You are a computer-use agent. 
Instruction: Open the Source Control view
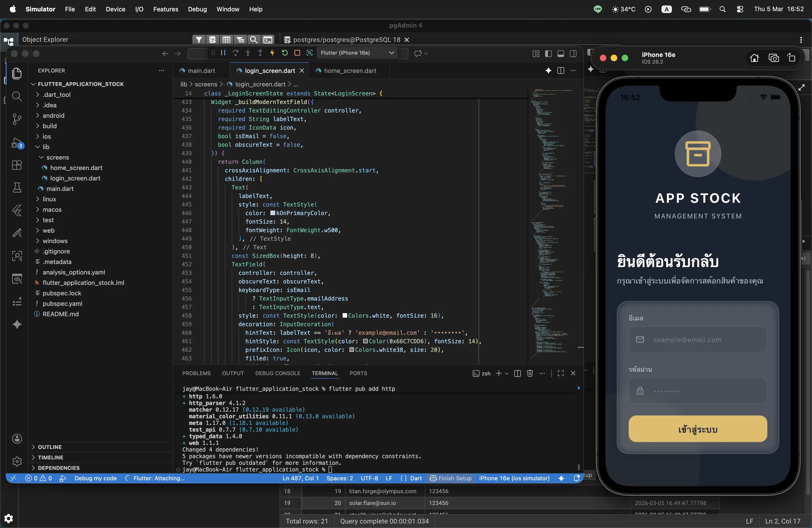coord(16,119)
